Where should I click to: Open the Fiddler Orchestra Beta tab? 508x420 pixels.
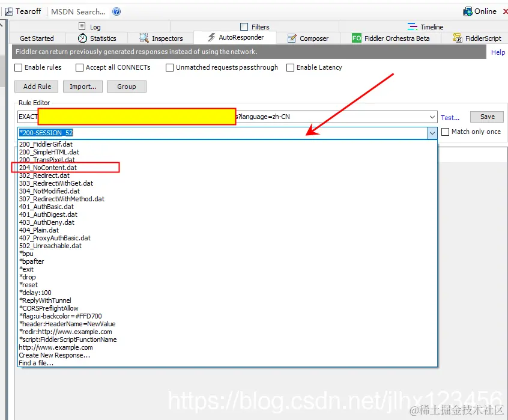[391, 38]
